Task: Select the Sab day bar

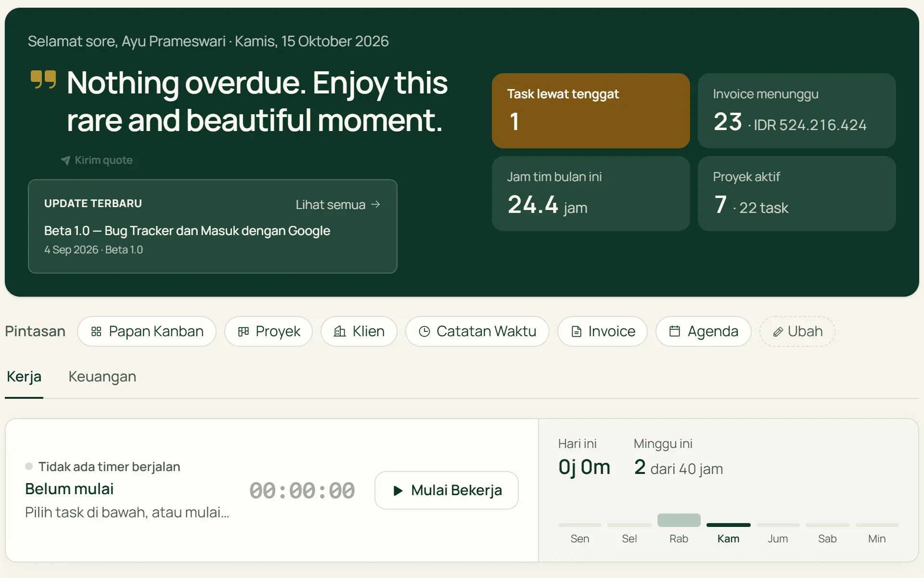Action: 827,525
